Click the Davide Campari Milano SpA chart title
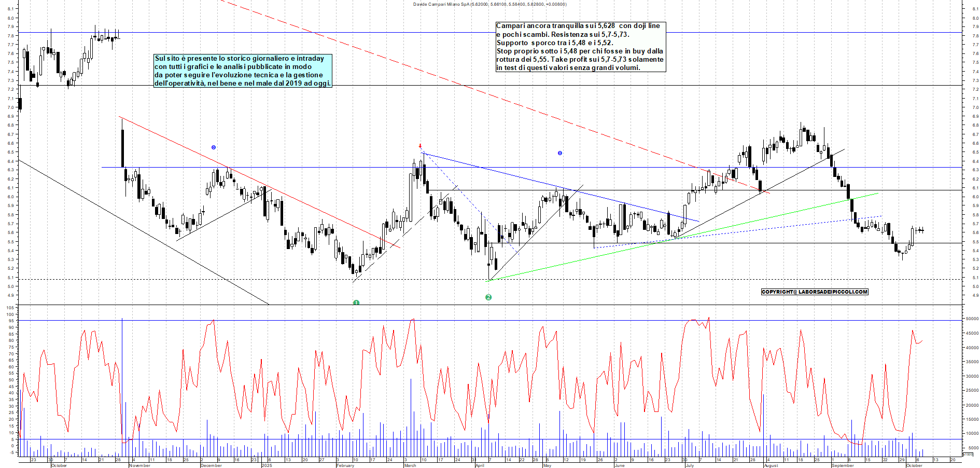980x468 pixels. pos(489,4)
